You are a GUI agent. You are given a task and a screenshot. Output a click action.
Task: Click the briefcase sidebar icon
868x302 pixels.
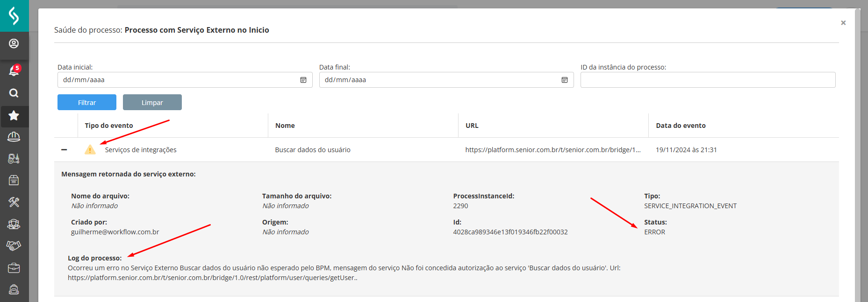(14, 268)
